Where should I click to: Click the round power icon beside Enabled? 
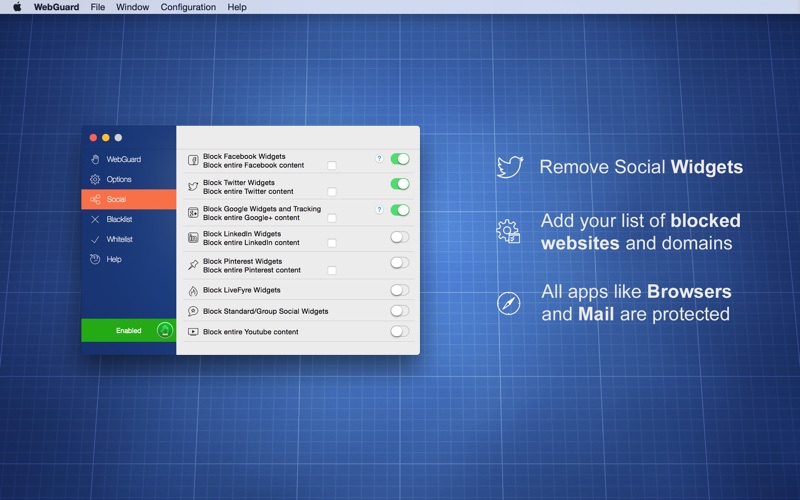pos(165,330)
